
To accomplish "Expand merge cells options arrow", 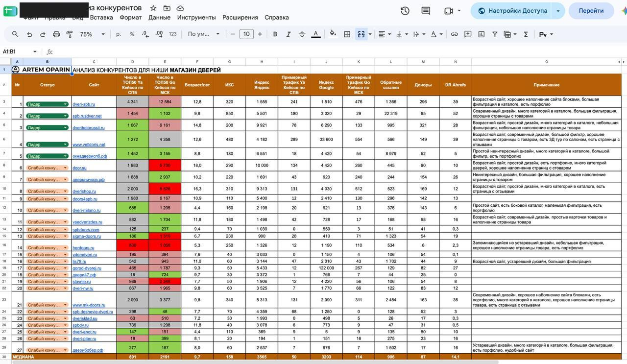I will pyautogui.click(x=370, y=34).
